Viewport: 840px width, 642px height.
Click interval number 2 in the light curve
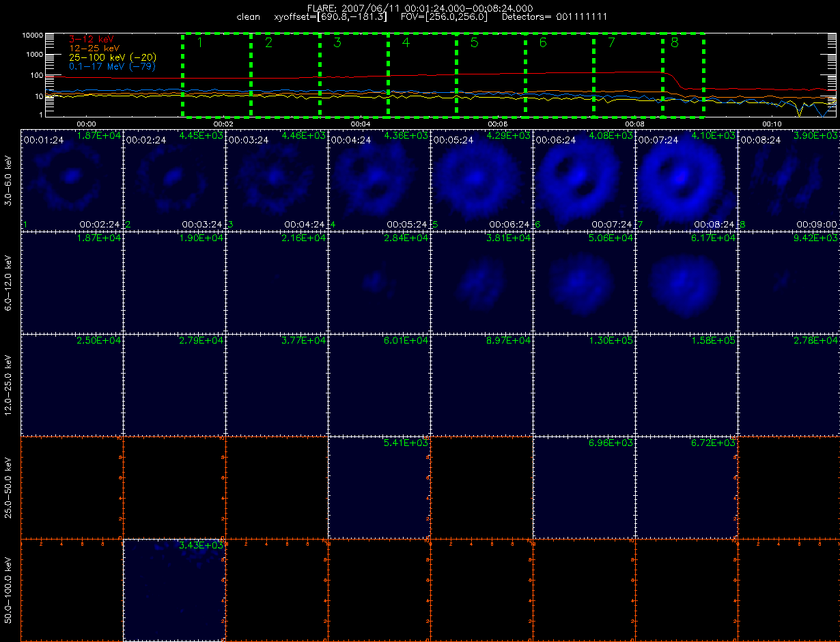click(268, 43)
